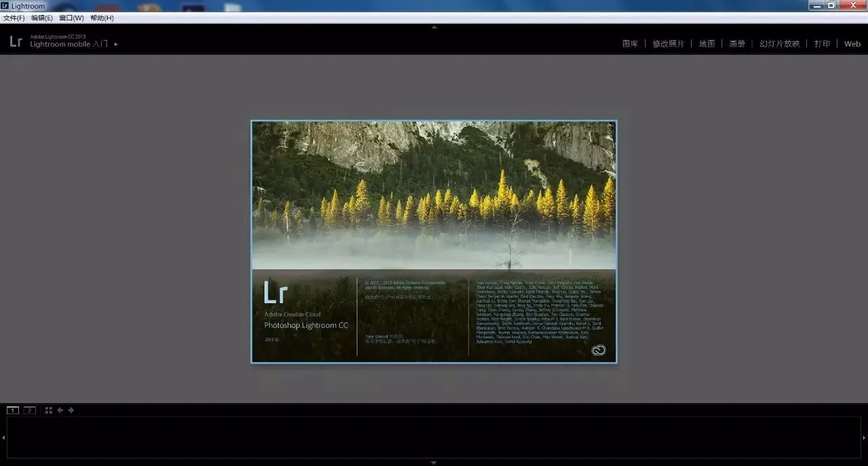Toggle the left panel collapse arrow
The image size is (868, 466).
3,438
